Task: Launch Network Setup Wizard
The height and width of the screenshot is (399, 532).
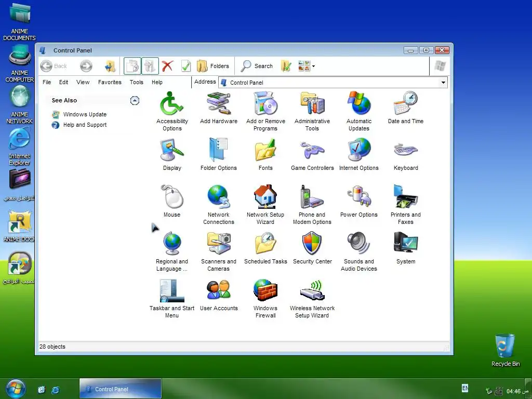Action: tap(265, 205)
